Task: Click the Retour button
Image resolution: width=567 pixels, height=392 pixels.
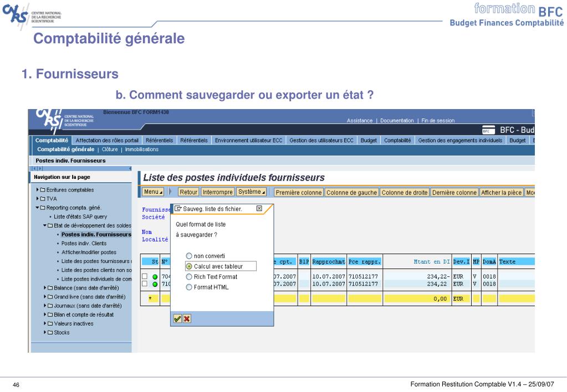Action: (188, 192)
